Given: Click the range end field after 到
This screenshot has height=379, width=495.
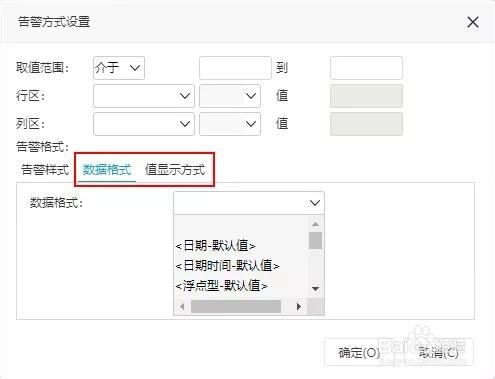Looking at the screenshot, I should click(x=366, y=68).
